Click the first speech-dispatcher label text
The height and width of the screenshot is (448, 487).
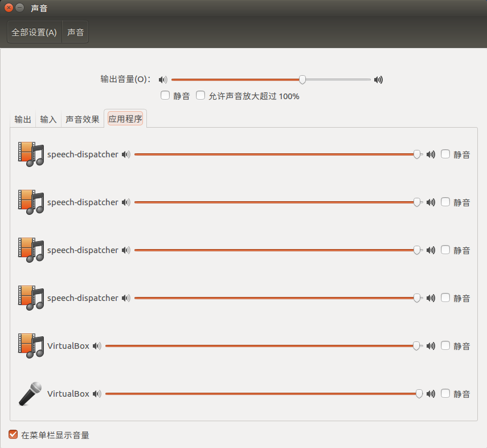83,154
